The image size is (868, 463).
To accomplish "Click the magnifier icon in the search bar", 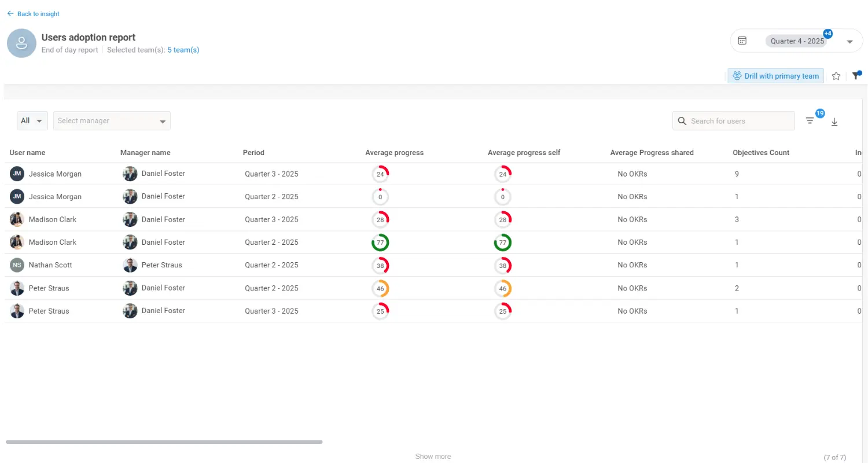I will click(x=682, y=120).
